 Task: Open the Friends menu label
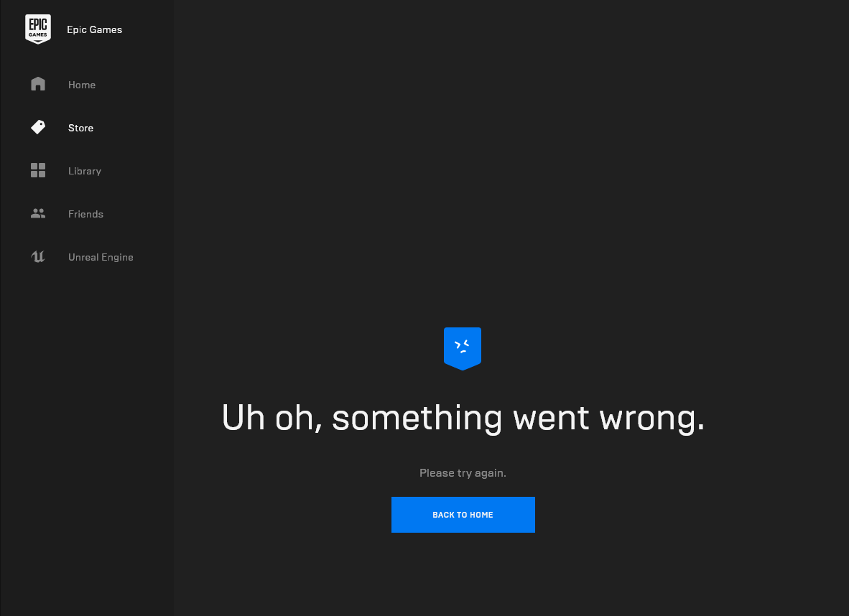(85, 215)
